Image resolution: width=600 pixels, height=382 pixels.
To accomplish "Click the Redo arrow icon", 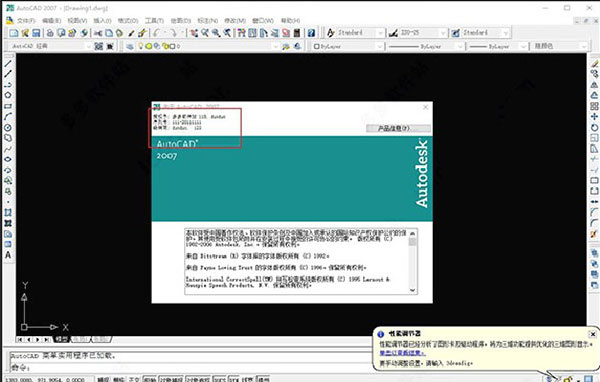I will 173,33.
